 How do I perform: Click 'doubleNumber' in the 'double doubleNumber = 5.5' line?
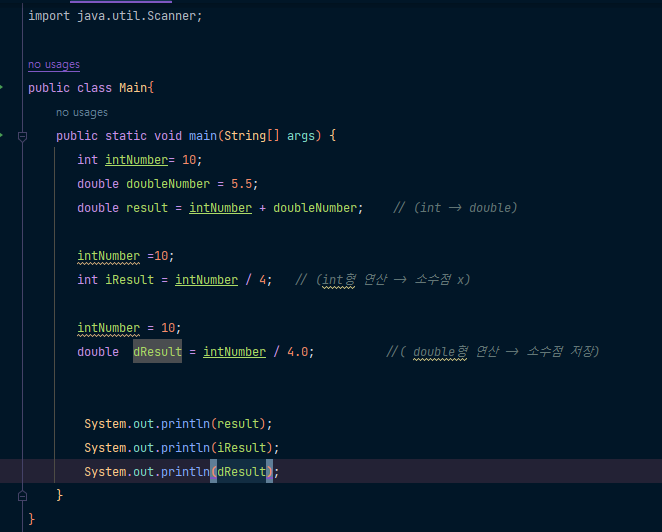point(168,184)
